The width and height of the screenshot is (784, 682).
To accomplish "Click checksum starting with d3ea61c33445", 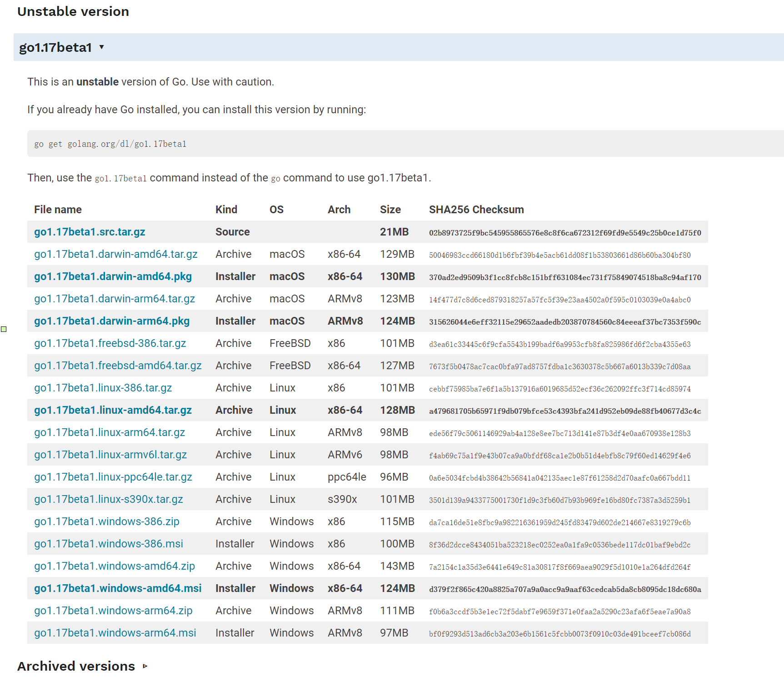I will pyautogui.click(x=560, y=344).
